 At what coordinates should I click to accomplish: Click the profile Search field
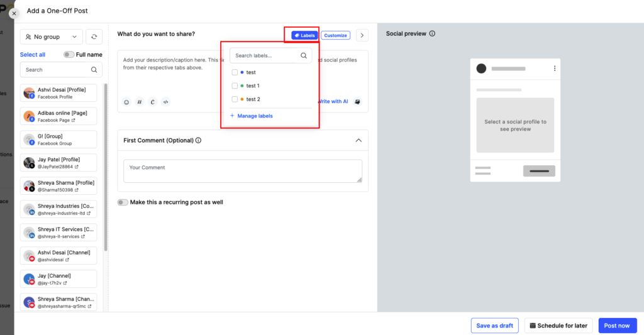coord(61,70)
